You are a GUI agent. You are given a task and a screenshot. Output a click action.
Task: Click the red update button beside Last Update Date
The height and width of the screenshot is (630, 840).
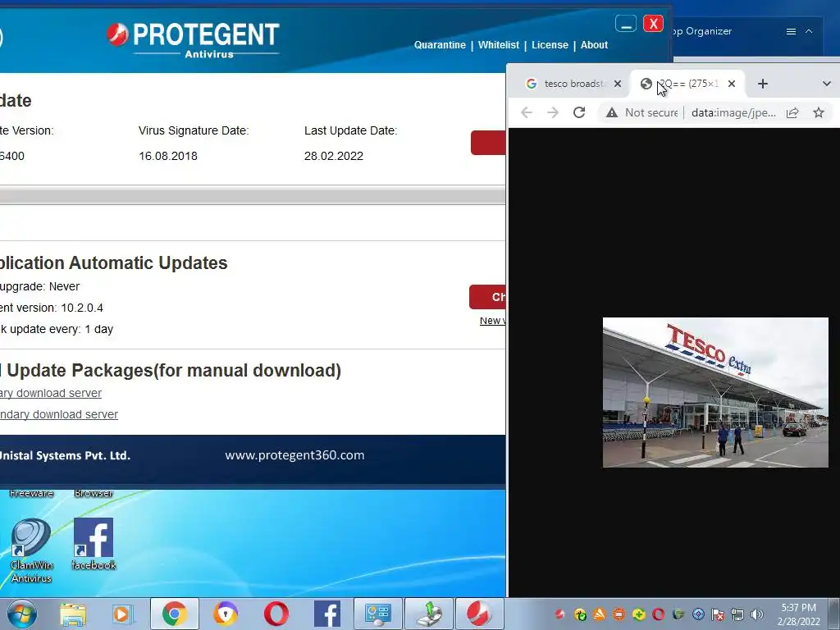click(x=488, y=143)
